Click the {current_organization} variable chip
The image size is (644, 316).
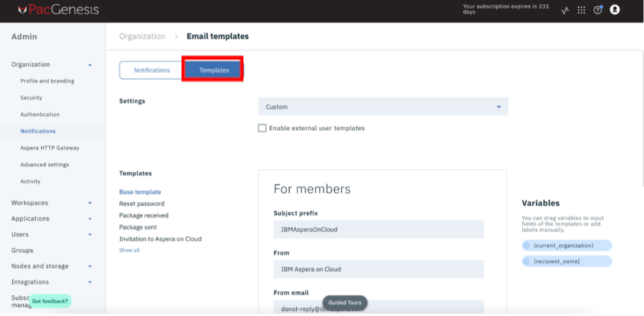click(x=567, y=246)
